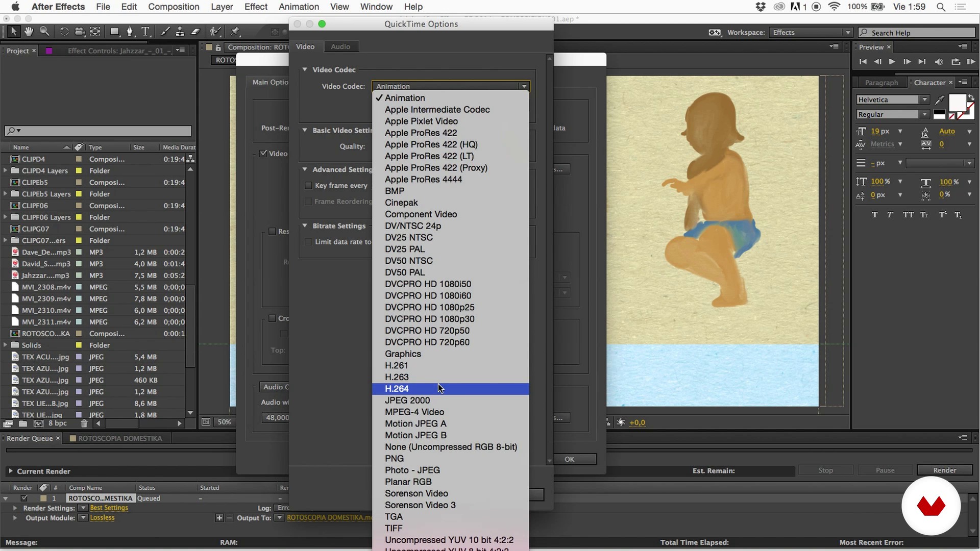Screen dimensions: 980x551
Task: Open Render Settings template dropdown arrow
Action: [82, 508]
